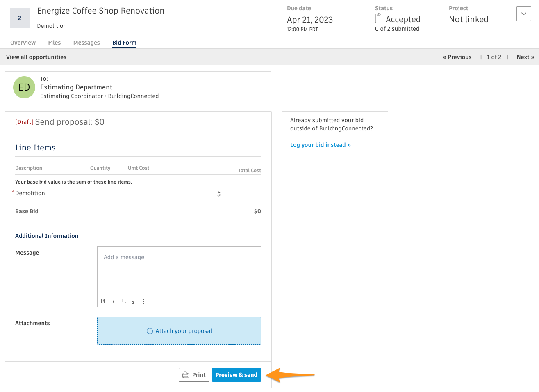The height and width of the screenshot is (392, 539).
Task: Click the Print button
Action: coord(194,375)
